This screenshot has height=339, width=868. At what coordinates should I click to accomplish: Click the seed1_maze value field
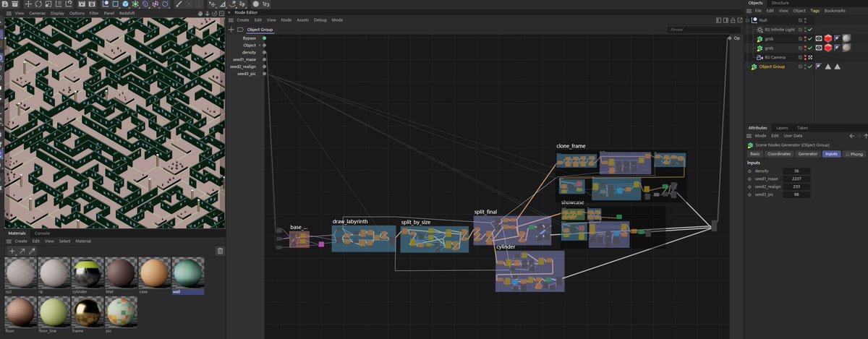pyautogui.click(x=796, y=179)
